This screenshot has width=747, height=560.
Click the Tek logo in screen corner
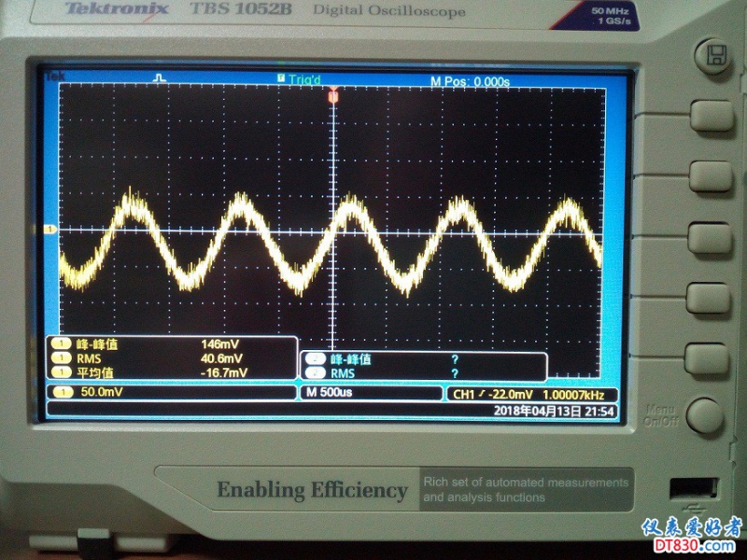click(x=55, y=76)
